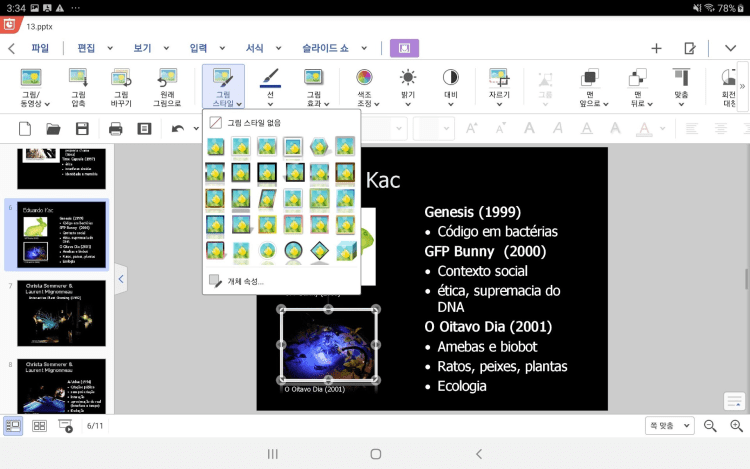Go back with top-left arrow
750x469 pixels.
(x=12, y=48)
